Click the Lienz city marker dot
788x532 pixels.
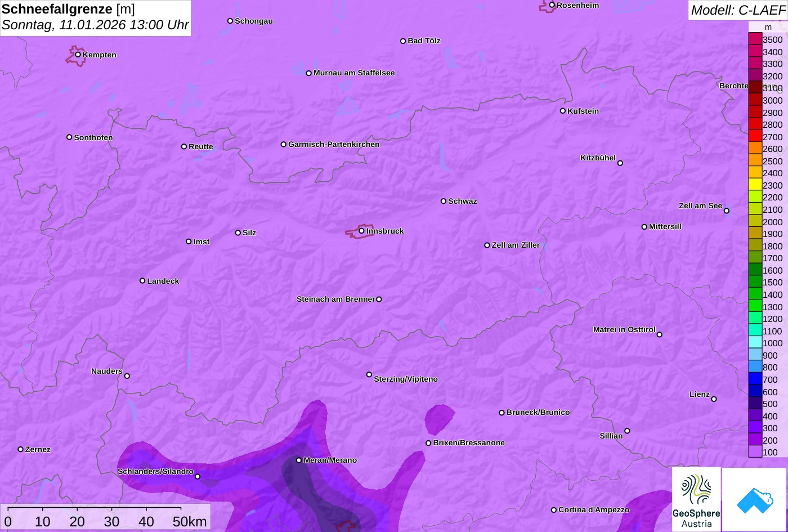click(714, 399)
